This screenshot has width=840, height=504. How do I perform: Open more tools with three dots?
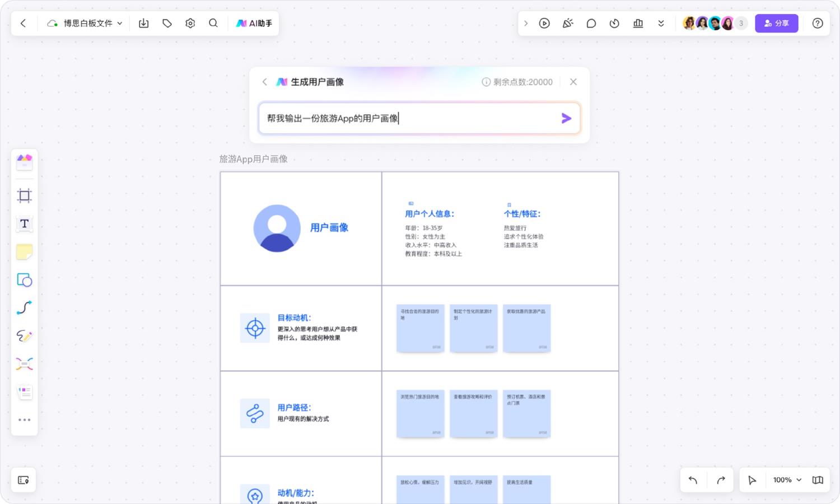click(25, 420)
